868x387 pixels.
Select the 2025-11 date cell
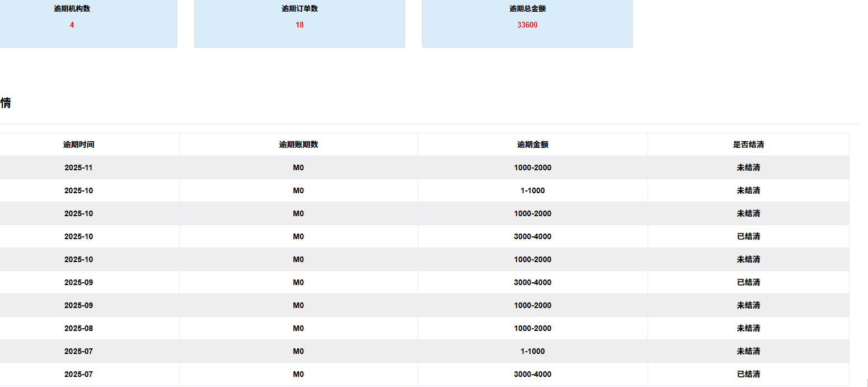(x=79, y=167)
